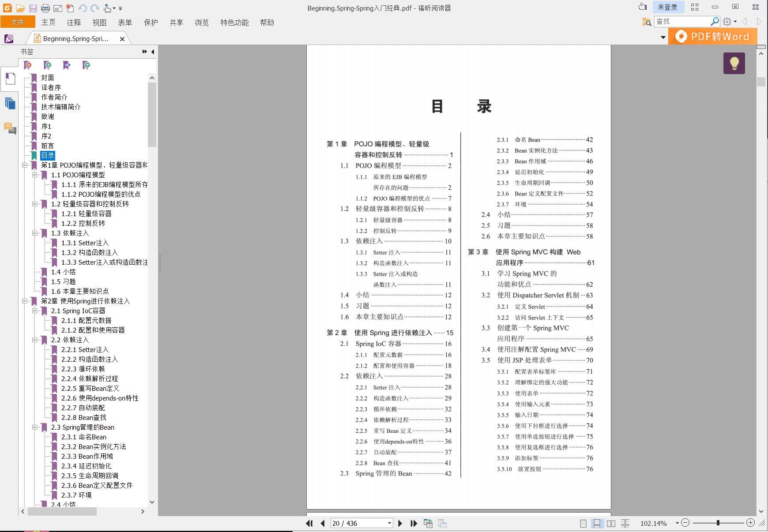Screen dimensions: 768x532
Task: Select the 目录 bookmark
Action: tap(48, 155)
